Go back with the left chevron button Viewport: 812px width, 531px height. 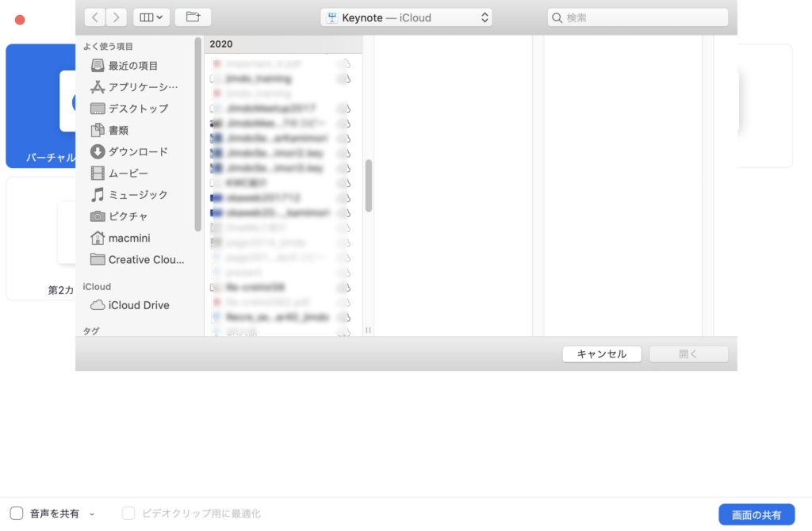[x=95, y=17]
